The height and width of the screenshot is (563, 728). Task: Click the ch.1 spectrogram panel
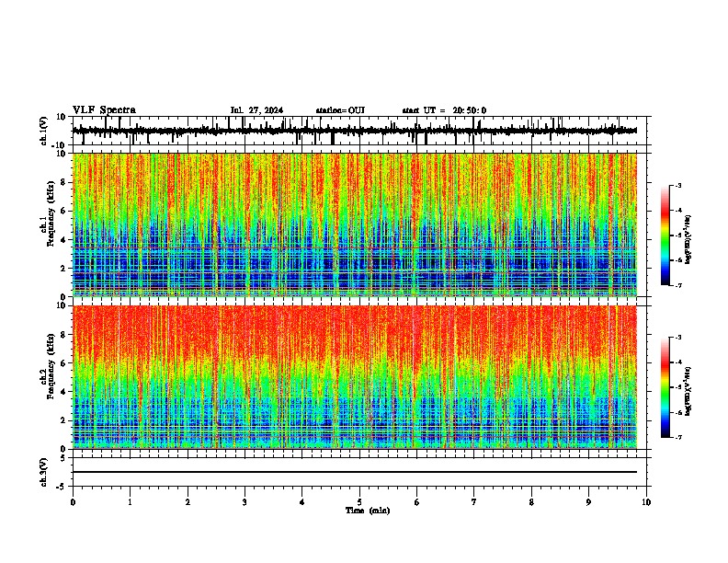tap(355, 224)
